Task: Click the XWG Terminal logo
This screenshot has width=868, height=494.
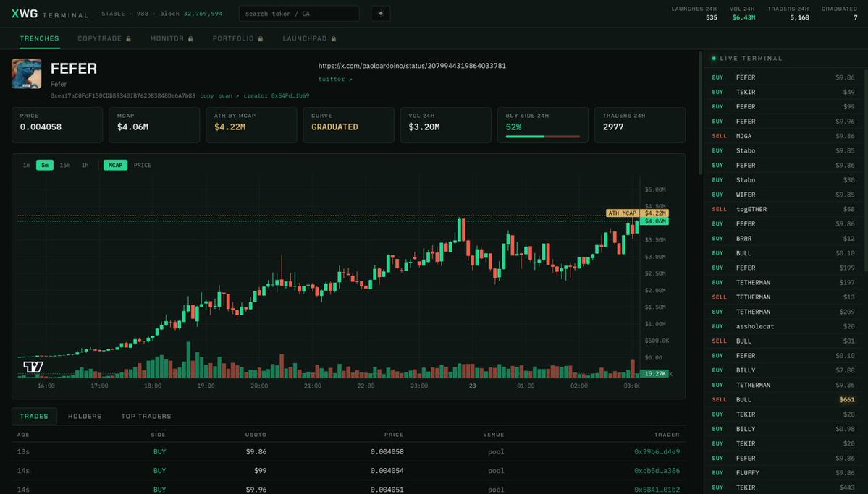Action: tap(50, 14)
